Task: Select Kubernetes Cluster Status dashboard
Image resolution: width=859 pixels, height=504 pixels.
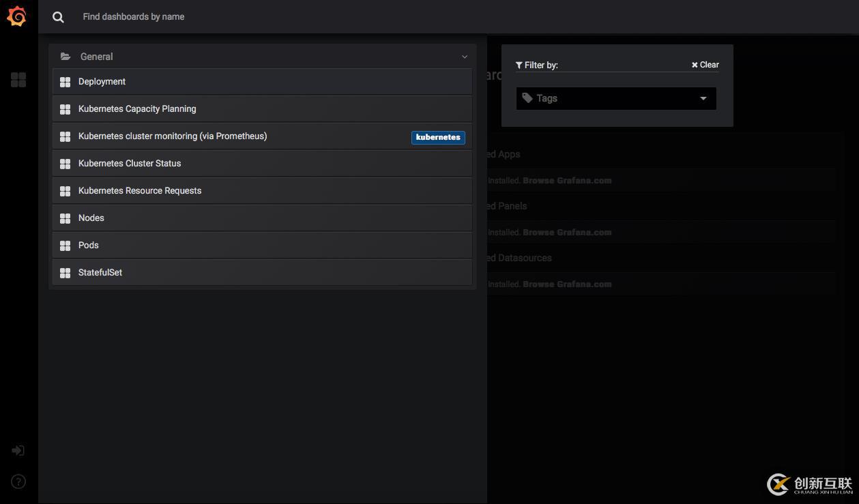Action: click(x=130, y=164)
